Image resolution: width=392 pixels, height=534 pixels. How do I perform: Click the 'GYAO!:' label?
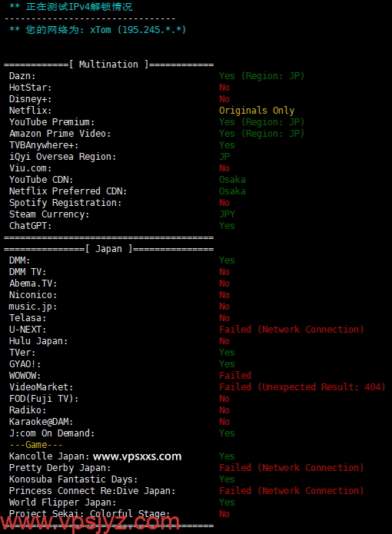[25, 364]
